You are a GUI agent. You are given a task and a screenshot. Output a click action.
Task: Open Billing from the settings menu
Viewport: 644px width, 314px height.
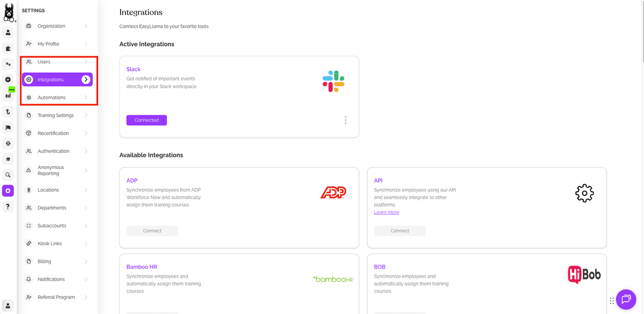coord(57,261)
